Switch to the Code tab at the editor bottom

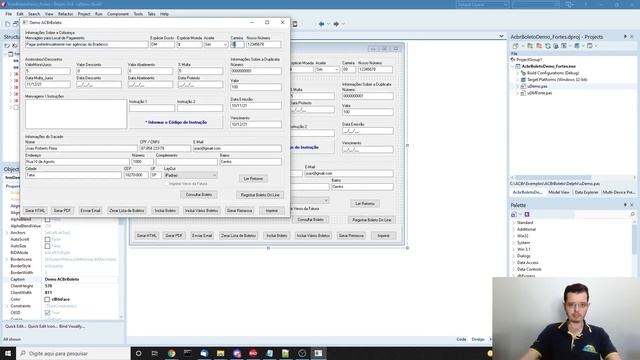coord(461,339)
